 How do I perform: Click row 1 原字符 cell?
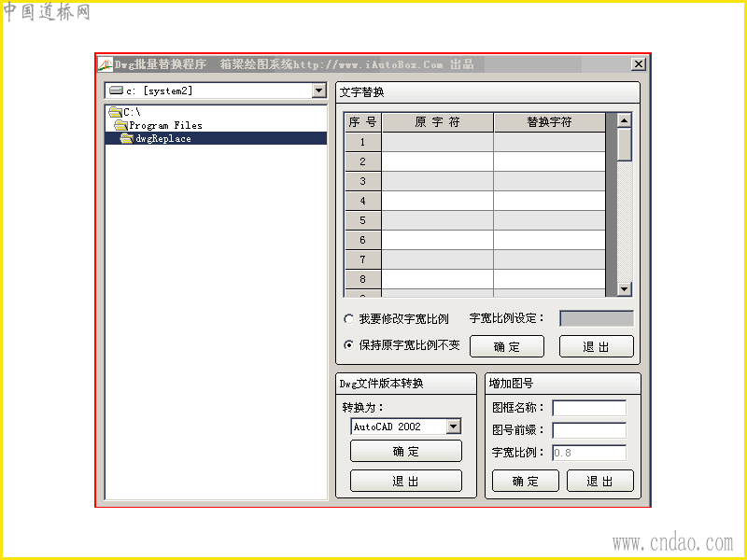coord(437,142)
